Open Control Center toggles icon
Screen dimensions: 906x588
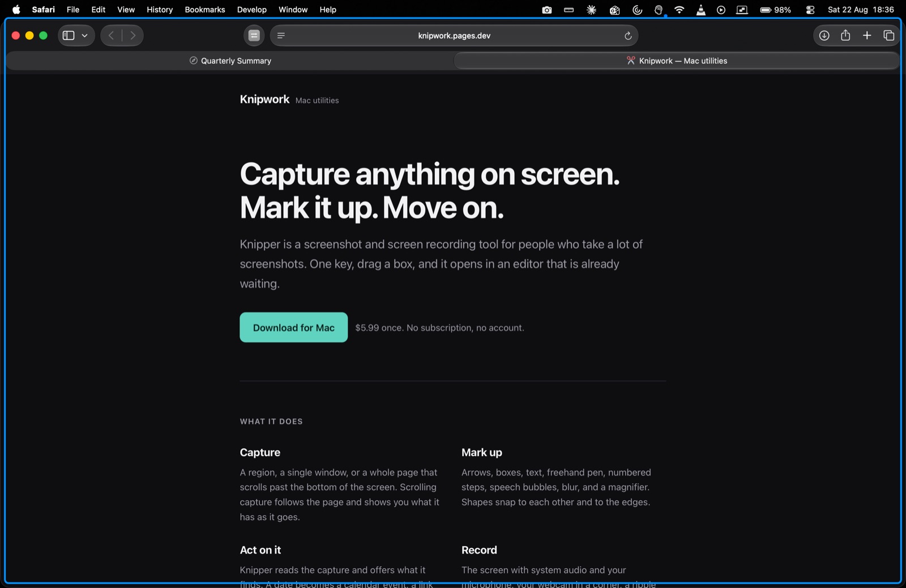tap(810, 10)
